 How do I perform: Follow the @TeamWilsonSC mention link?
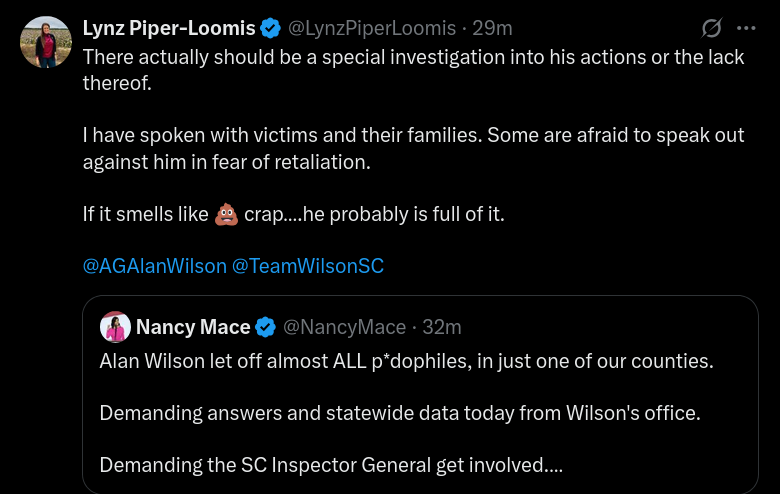(x=308, y=266)
